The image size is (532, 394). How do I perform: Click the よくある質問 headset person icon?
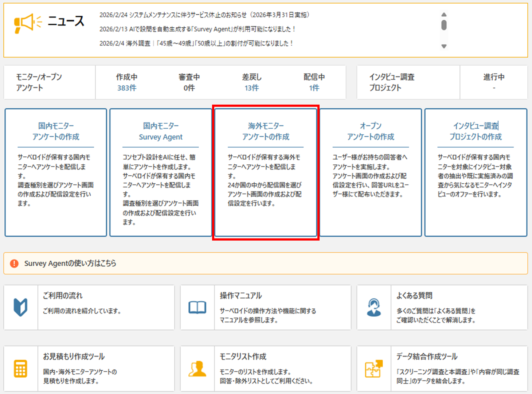[374, 307]
